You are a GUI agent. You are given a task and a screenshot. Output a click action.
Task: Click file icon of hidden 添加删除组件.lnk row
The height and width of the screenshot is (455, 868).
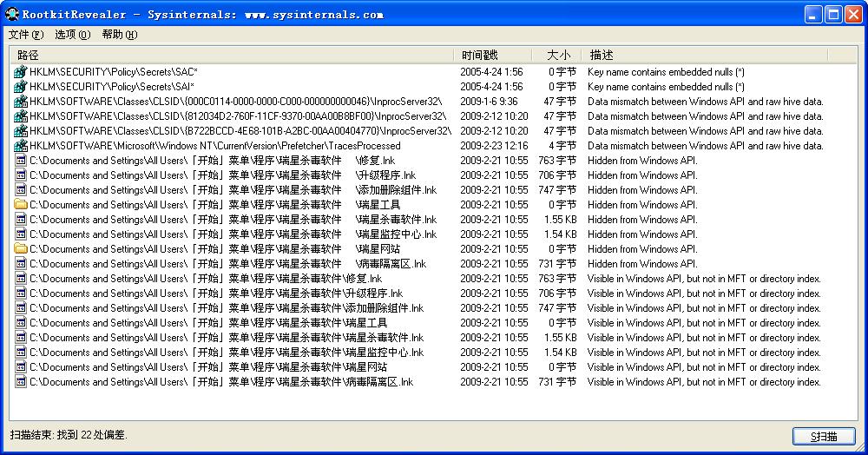[21, 190]
